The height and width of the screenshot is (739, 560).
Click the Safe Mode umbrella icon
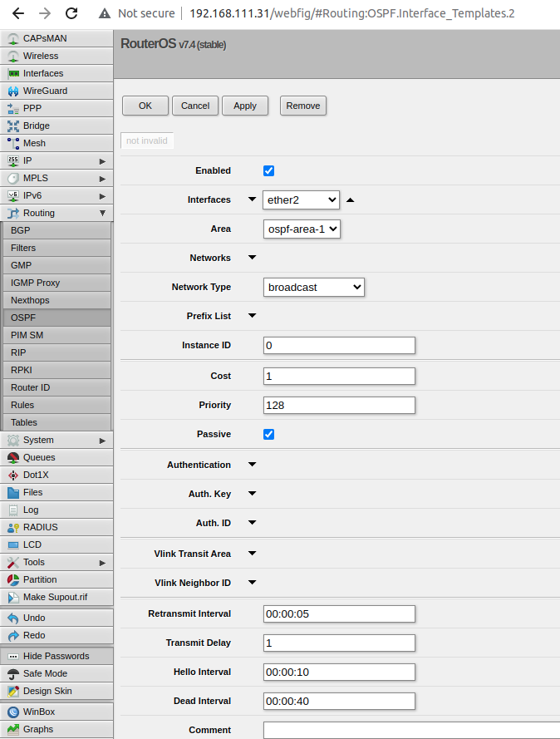[x=13, y=673]
